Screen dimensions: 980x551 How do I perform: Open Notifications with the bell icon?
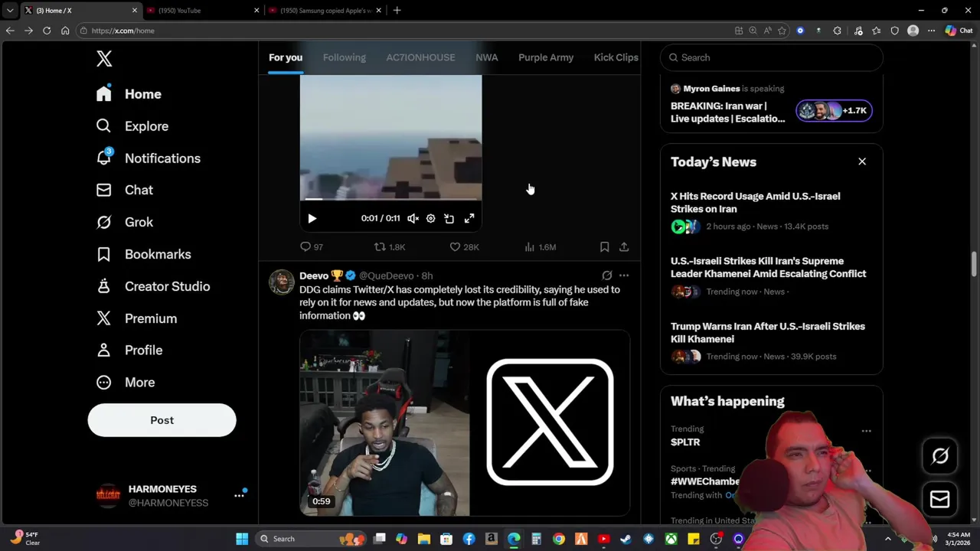point(149,158)
